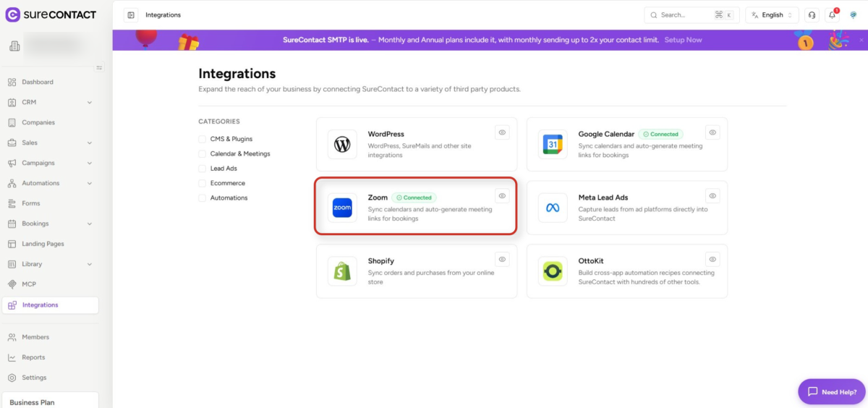Click the eye icon on Shopify card
Viewport: 868px width, 408px height.
tap(502, 259)
